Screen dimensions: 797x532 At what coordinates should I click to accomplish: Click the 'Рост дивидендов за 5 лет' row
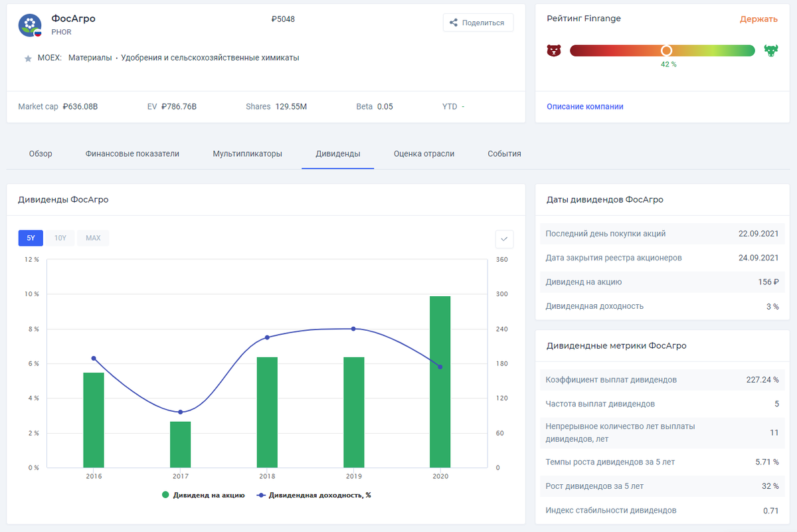point(662,486)
